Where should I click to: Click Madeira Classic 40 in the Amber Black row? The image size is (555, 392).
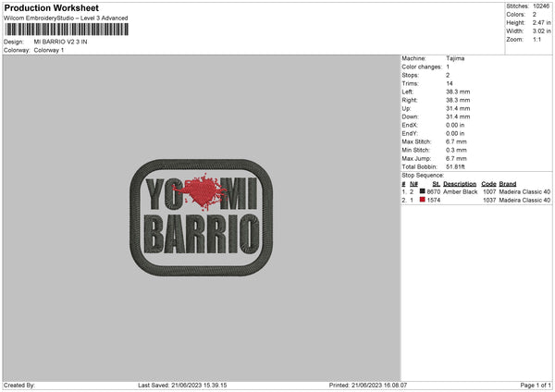tap(524, 191)
